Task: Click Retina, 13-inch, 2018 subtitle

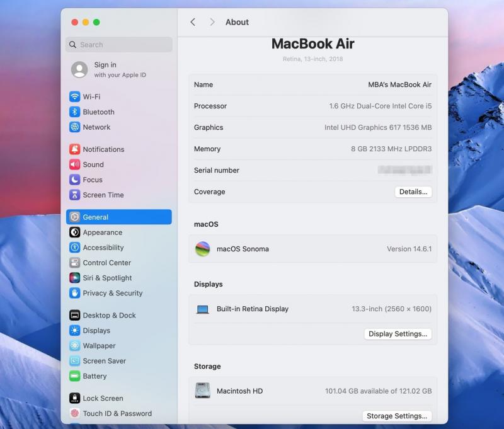Action: click(x=312, y=59)
